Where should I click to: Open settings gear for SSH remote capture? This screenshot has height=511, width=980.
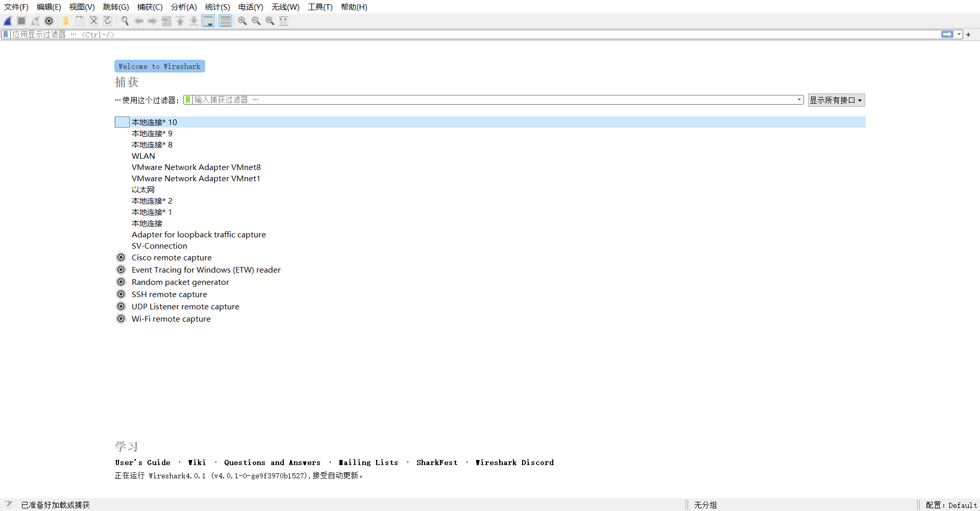(121, 294)
